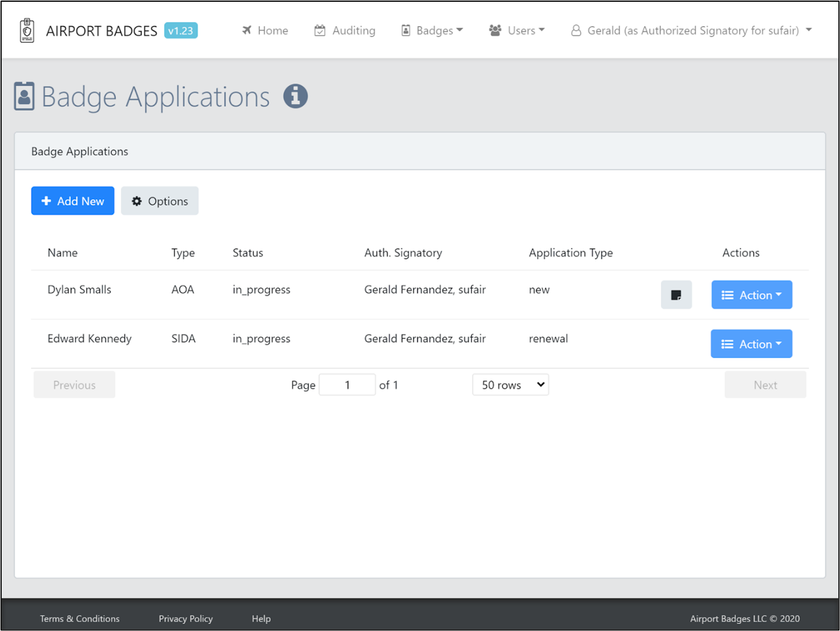Open the Options settings button
Image resolution: width=840 pixels, height=631 pixels.
point(160,201)
